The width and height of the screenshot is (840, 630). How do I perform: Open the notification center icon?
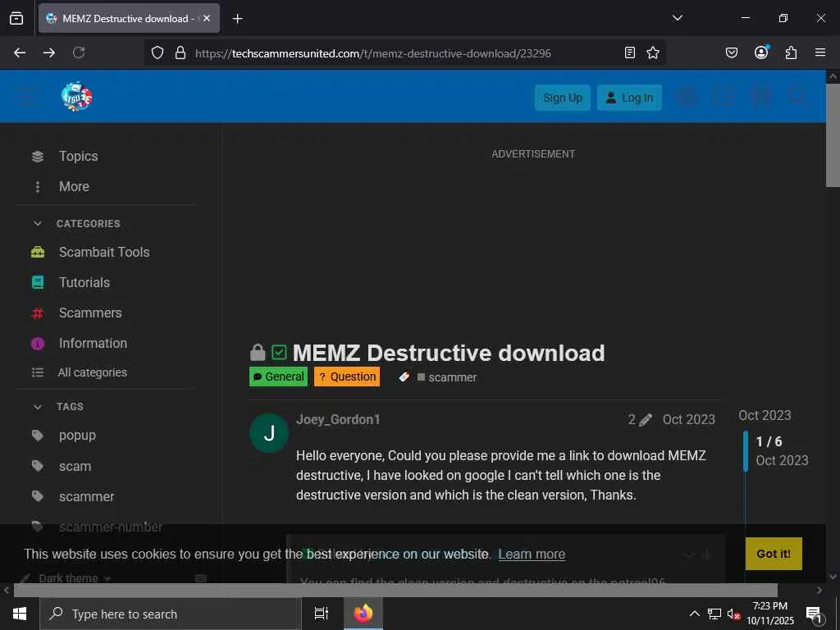pyautogui.click(x=814, y=614)
